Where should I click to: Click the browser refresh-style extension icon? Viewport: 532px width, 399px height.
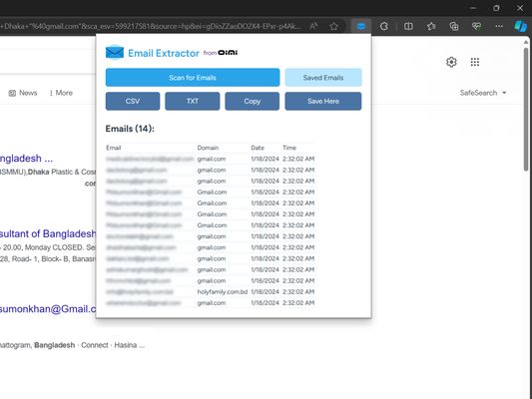click(383, 26)
